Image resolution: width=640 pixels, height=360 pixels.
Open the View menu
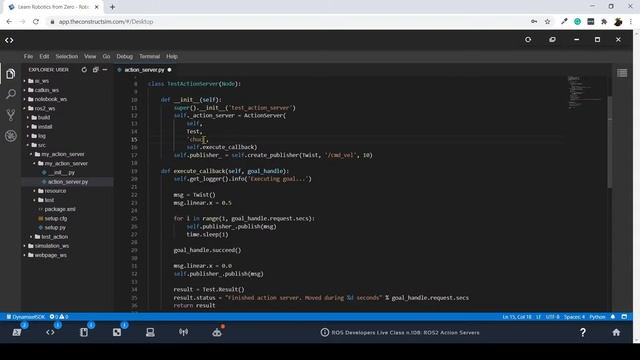(90, 56)
